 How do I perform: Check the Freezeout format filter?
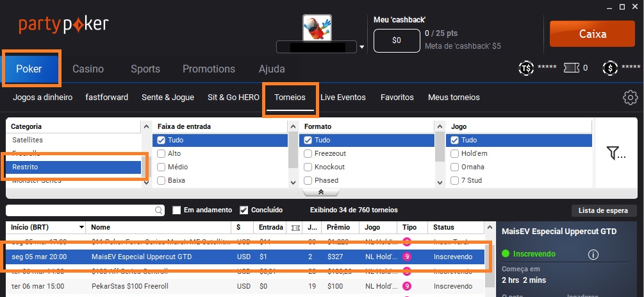(308, 153)
